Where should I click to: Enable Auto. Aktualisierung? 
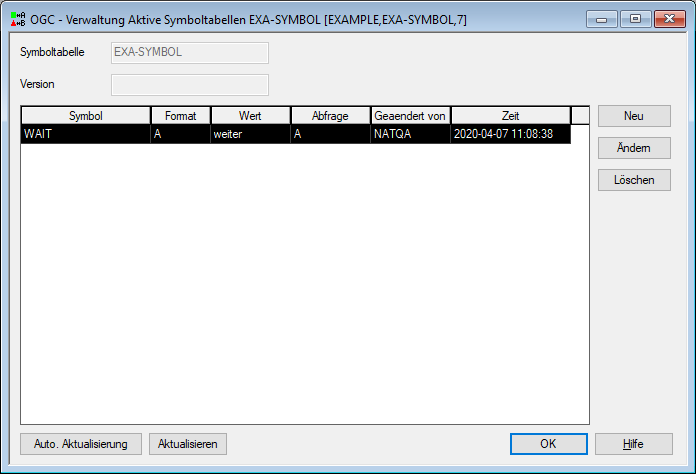click(x=81, y=444)
